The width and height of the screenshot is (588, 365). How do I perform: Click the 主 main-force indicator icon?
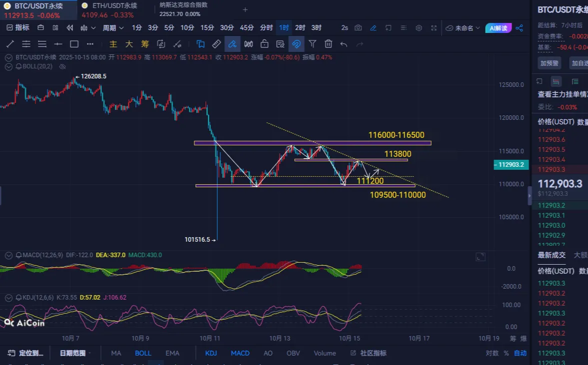tap(113, 44)
